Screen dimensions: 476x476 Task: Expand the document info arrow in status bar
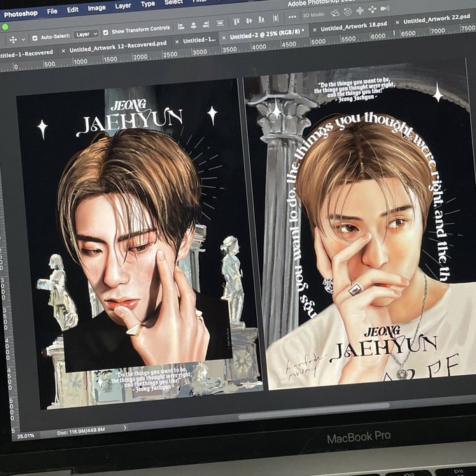(125, 428)
